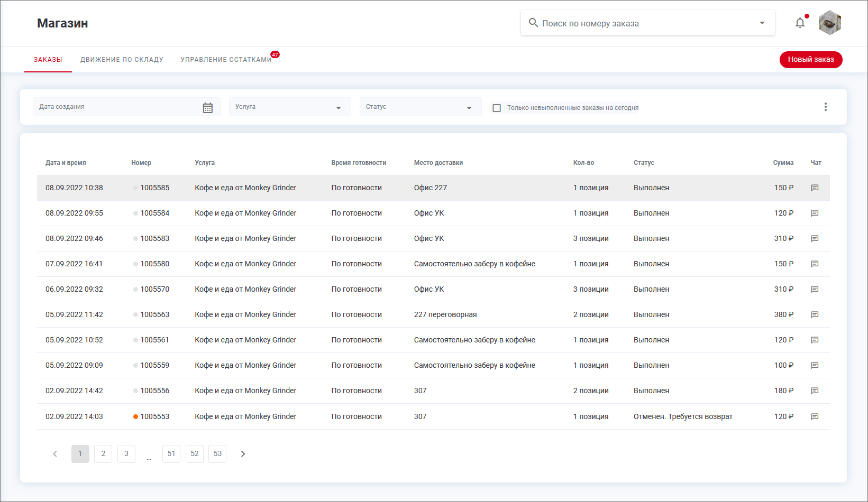Click the search magnifier icon
This screenshot has width=868, height=502.
(x=533, y=23)
